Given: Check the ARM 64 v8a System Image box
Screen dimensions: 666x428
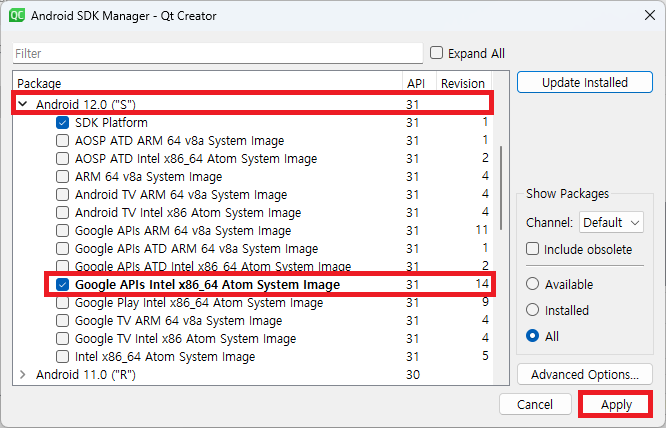Looking at the screenshot, I should point(62,176).
